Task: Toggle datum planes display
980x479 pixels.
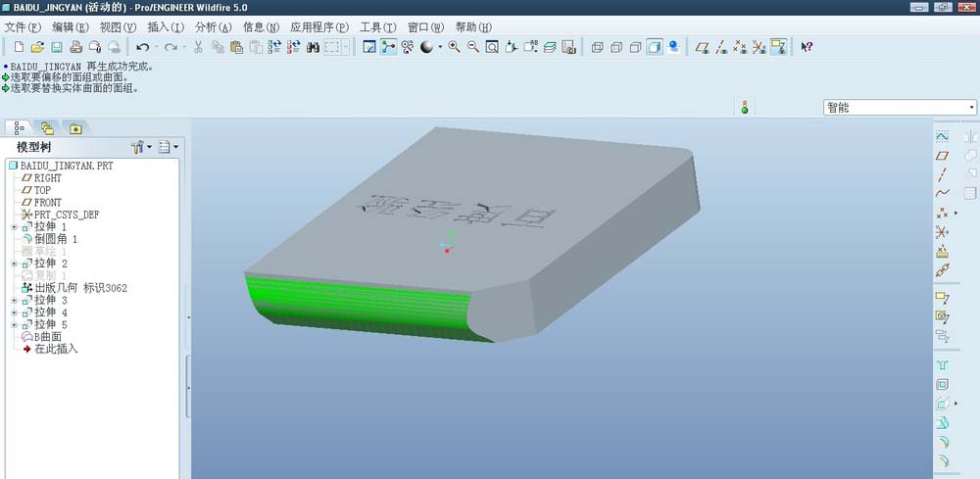Action: click(702, 47)
